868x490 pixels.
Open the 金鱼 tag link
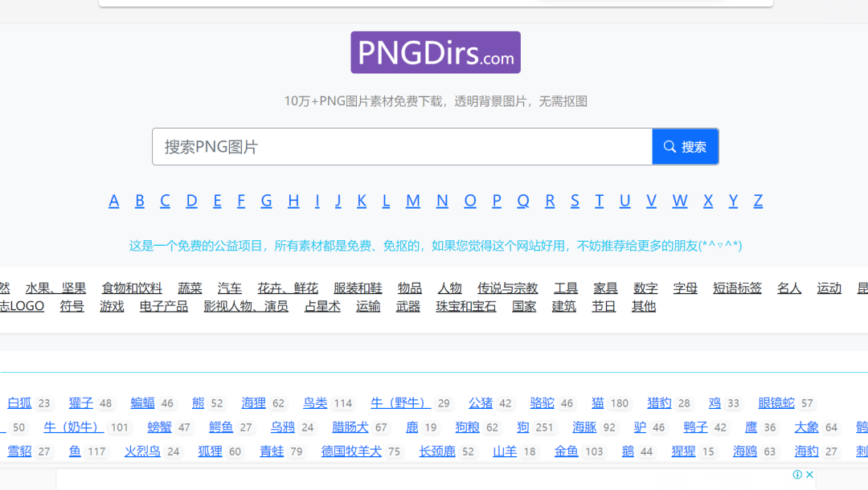point(567,451)
